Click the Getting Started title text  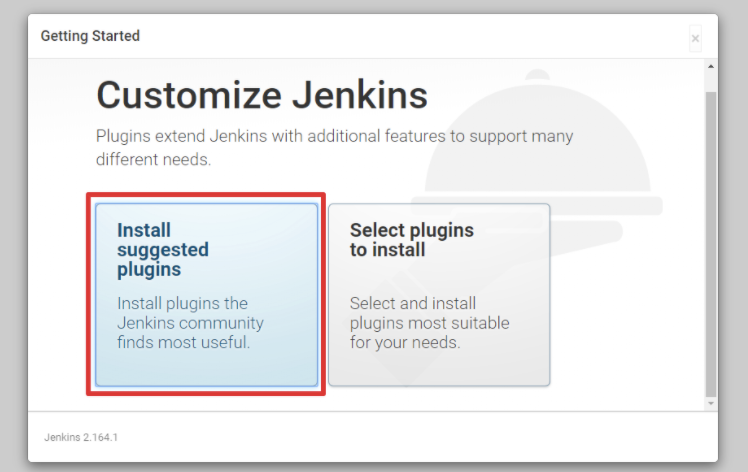pos(90,36)
